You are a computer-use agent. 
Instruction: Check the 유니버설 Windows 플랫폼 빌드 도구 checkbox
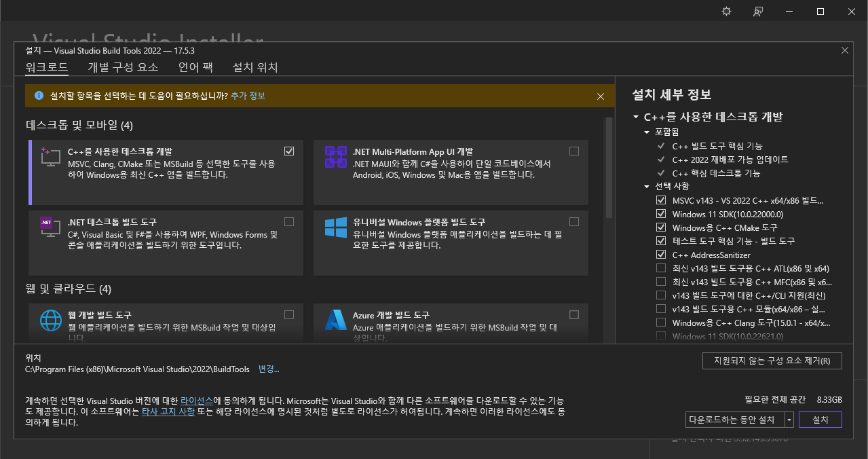574,221
